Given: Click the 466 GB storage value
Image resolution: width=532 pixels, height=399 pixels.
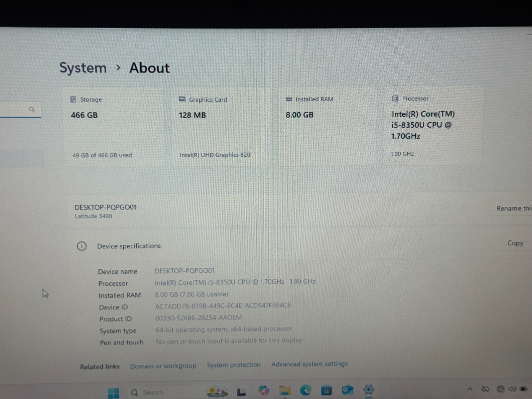Looking at the screenshot, I should (84, 115).
